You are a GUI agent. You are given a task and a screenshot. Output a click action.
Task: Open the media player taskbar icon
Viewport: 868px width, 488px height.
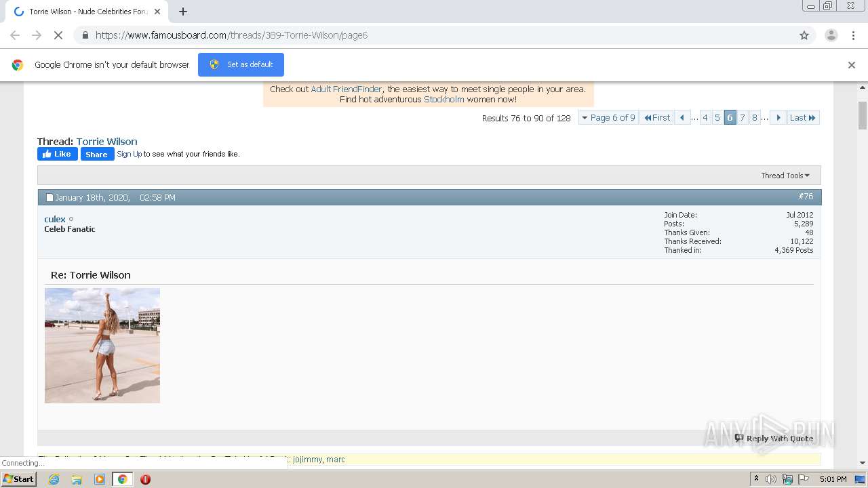[100, 479]
